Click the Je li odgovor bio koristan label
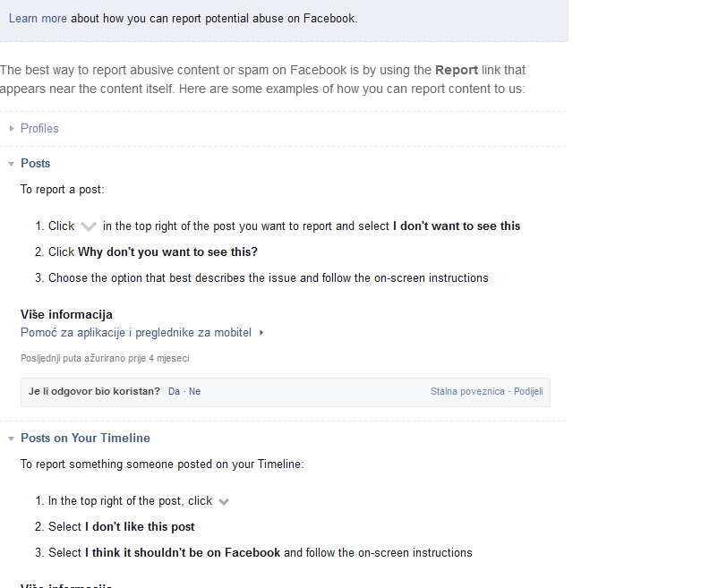Screen dimensions: 718x588 [x=94, y=392]
